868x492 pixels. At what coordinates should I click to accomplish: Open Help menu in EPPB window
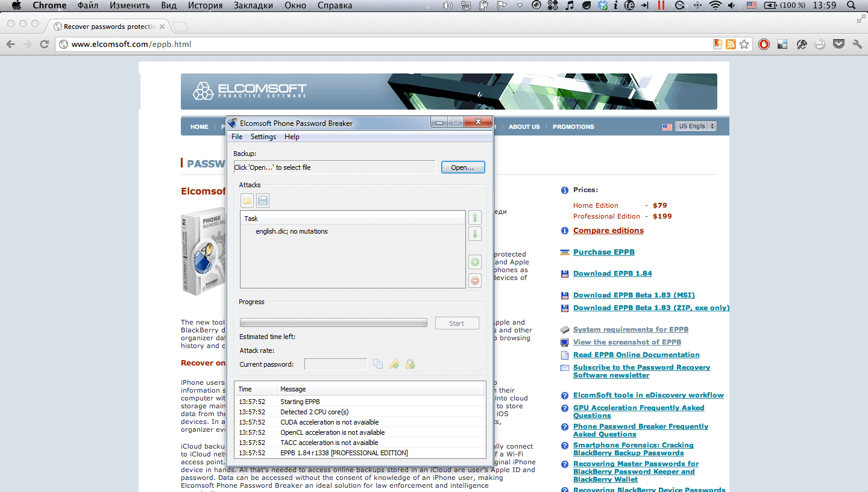coord(292,137)
